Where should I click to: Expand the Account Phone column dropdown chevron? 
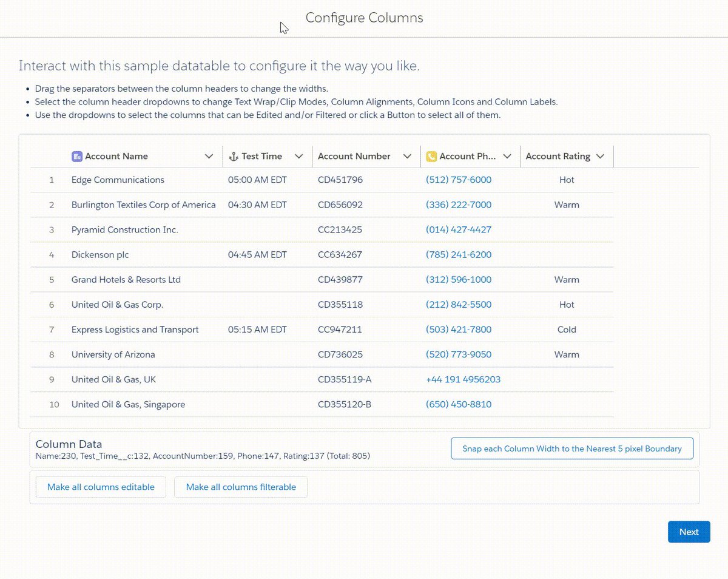507,157
